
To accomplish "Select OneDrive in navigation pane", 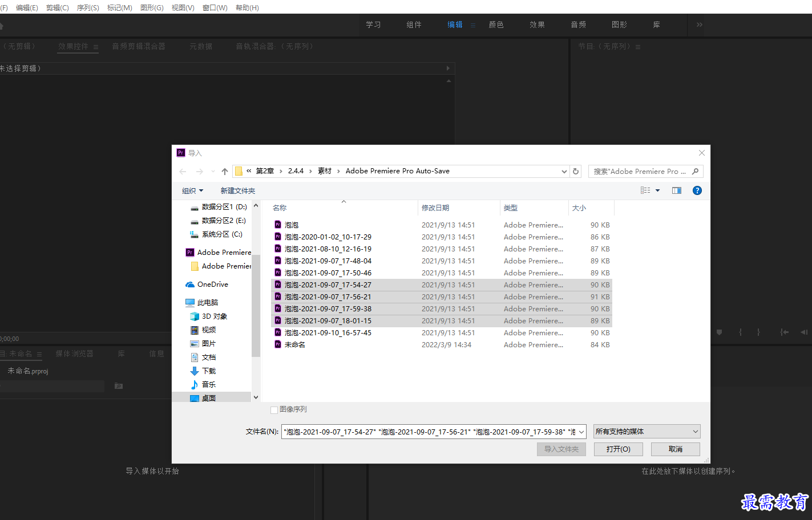I will [207, 284].
